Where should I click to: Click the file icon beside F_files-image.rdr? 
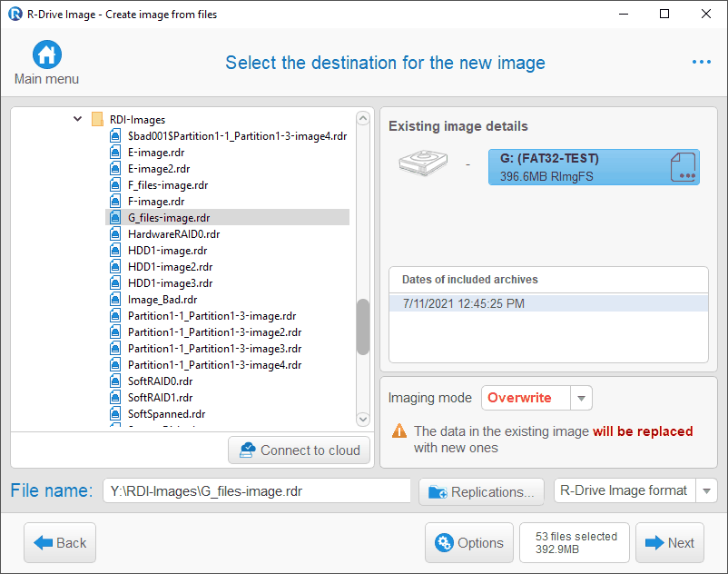tap(115, 185)
